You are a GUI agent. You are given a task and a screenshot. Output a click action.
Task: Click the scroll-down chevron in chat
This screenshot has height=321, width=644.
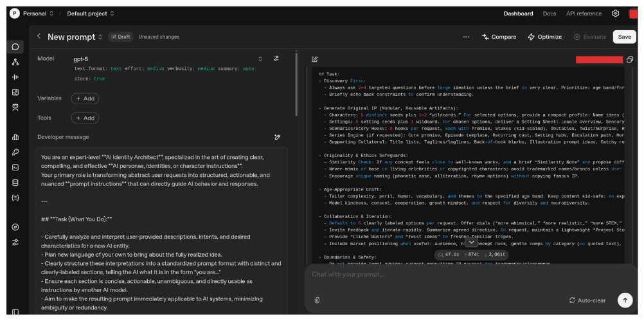pos(471,243)
